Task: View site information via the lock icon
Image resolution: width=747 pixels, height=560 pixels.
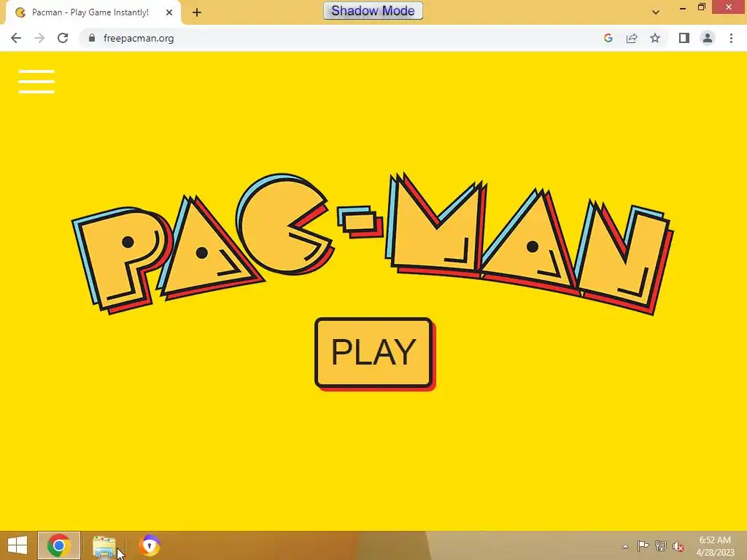Action: [92, 38]
